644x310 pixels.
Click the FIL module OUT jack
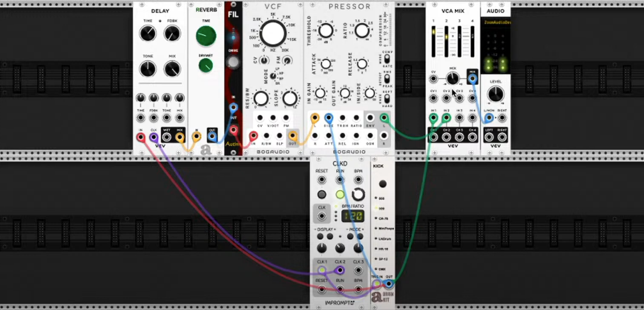click(233, 130)
